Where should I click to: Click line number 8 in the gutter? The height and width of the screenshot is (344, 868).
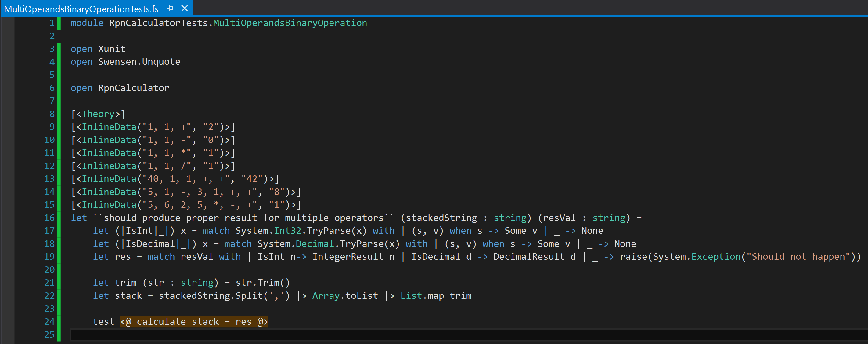click(52, 114)
